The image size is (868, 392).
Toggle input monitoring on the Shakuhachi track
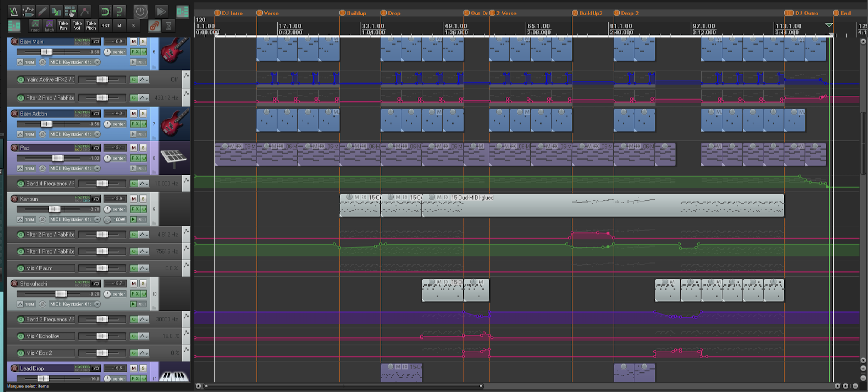coord(134,304)
